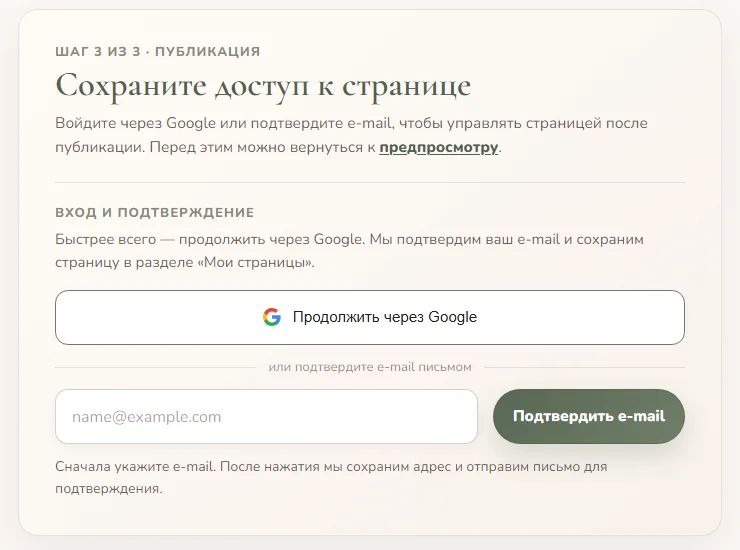Focus the name@example.com email field
Screen dimensions: 740x550
266,416
